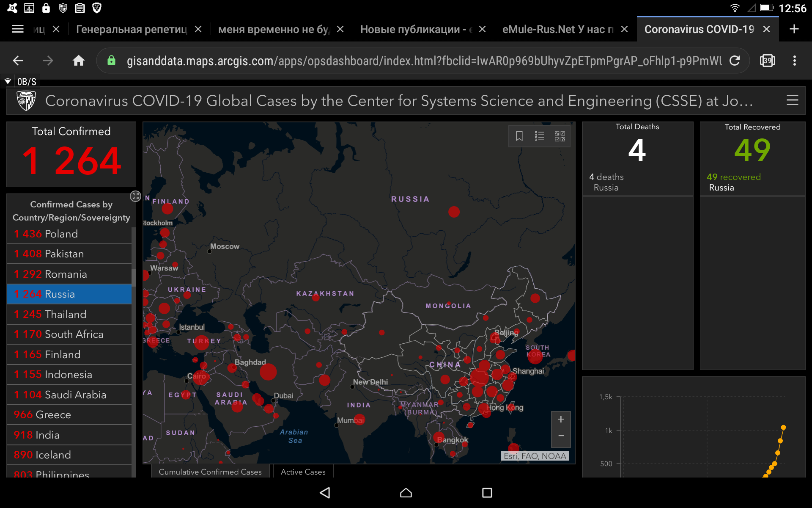The height and width of the screenshot is (508, 812).
Task: Open the browser hamburger menu
Action: click(17, 29)
